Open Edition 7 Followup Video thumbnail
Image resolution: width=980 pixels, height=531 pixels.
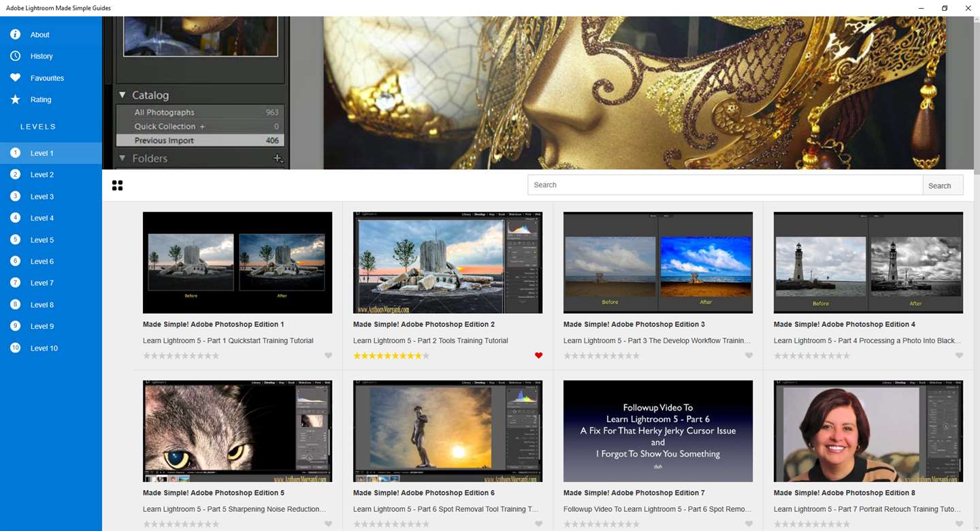click(658, 431)
